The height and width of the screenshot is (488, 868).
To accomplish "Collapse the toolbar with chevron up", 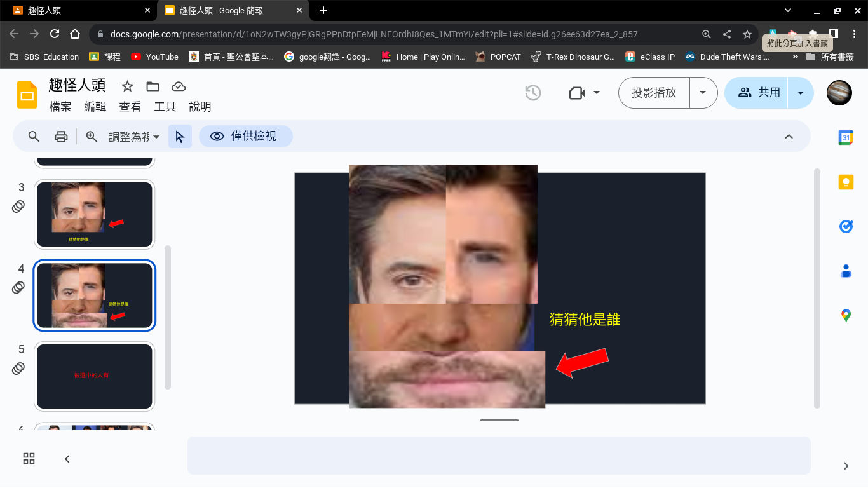I will click(789, 137).
